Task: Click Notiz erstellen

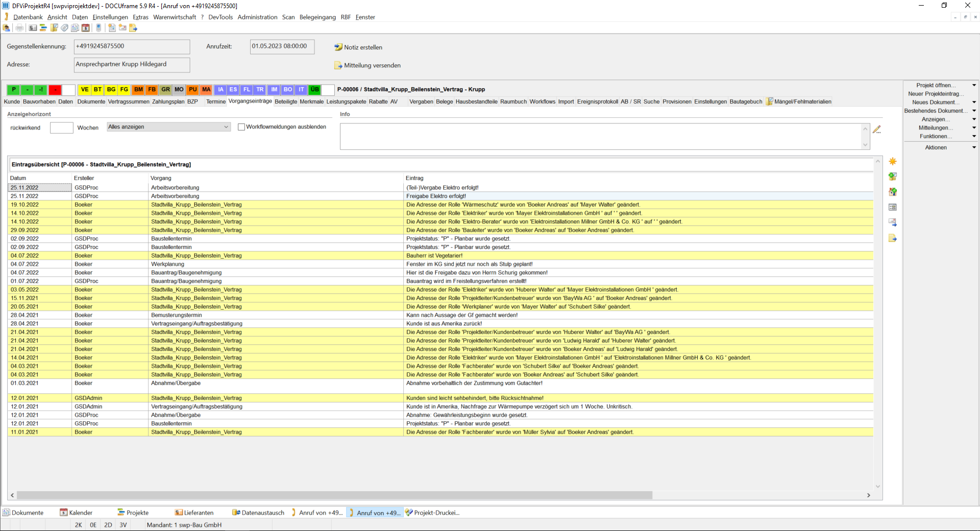Action: [358, 47]
